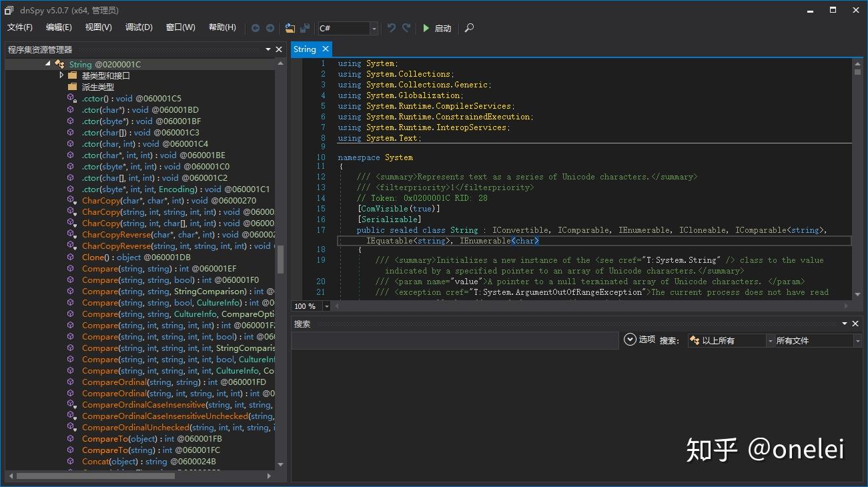This screenshot has height=487, width=868.
Task: Click the navigate forward arrow icon
Action: pyautogui.click(x=270, y=28)
